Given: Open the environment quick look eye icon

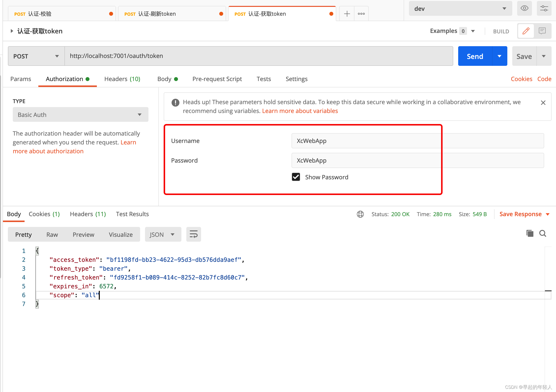Looking at the screenshot, I should coord(524,8).
